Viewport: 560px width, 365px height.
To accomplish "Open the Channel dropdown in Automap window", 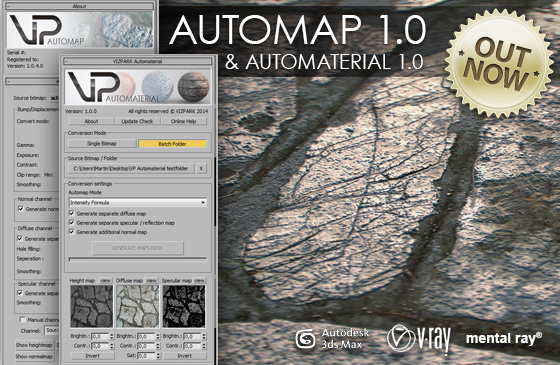I will pos(52,330).
